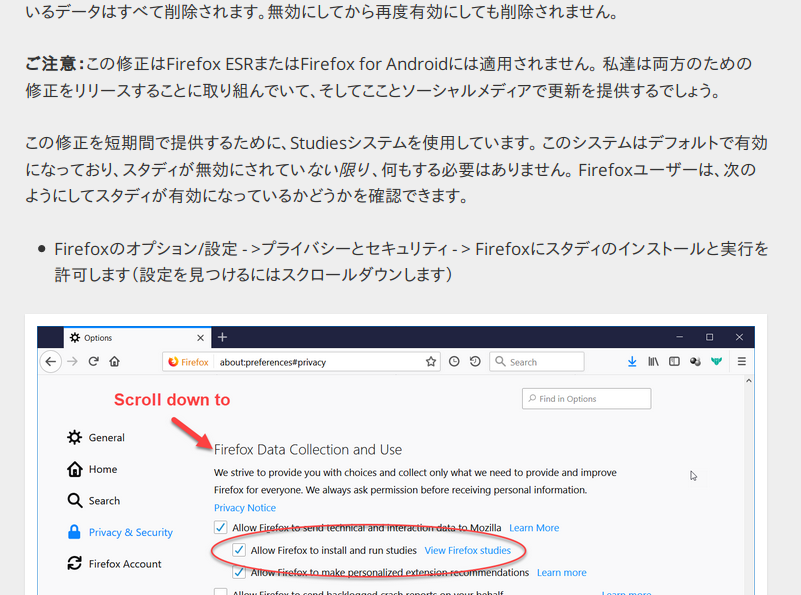
Task: Click the sync icon for Firefox Account
Action: click(x=75, y=563)
